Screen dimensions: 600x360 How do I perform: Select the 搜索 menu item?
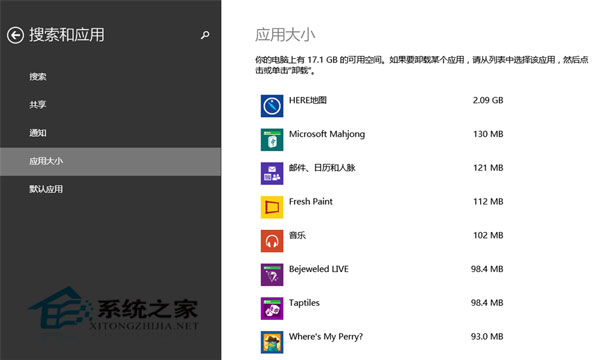tap(110, 77)
